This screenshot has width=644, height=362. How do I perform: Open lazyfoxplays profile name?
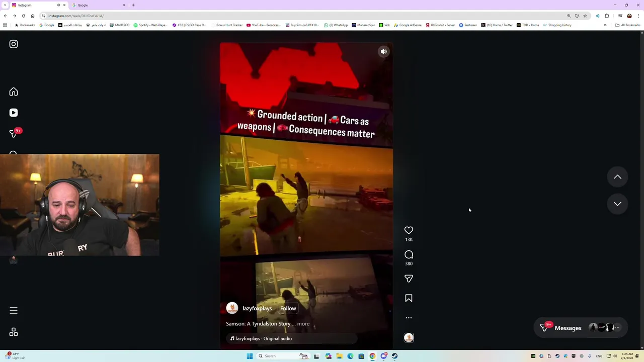pyautogui.click(x=257, y=309)
